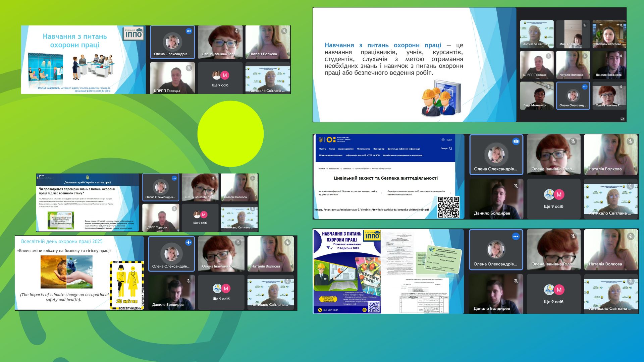
Task: Click muted mic on ЦПРПП Торецьк tile beside title slide
Action: (x=189, y=68)
